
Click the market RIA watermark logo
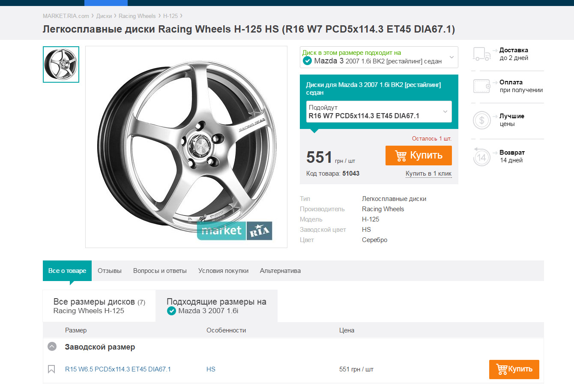(235, 231)
